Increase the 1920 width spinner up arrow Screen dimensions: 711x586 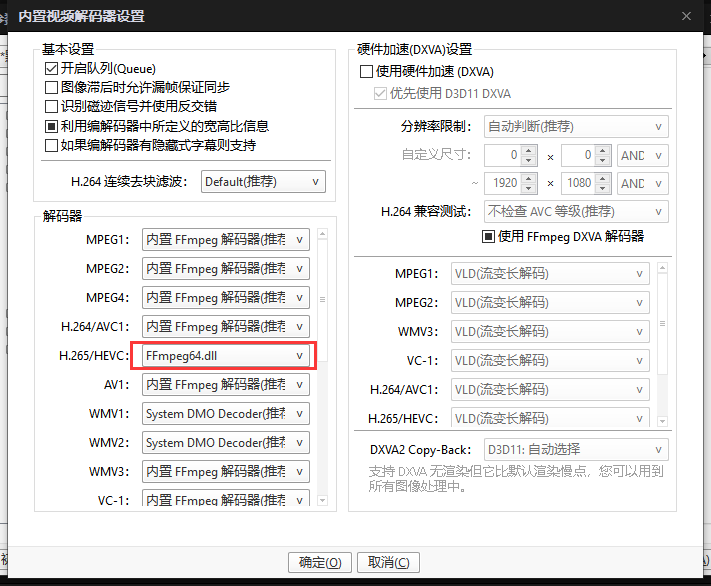[x=529, y=178]
